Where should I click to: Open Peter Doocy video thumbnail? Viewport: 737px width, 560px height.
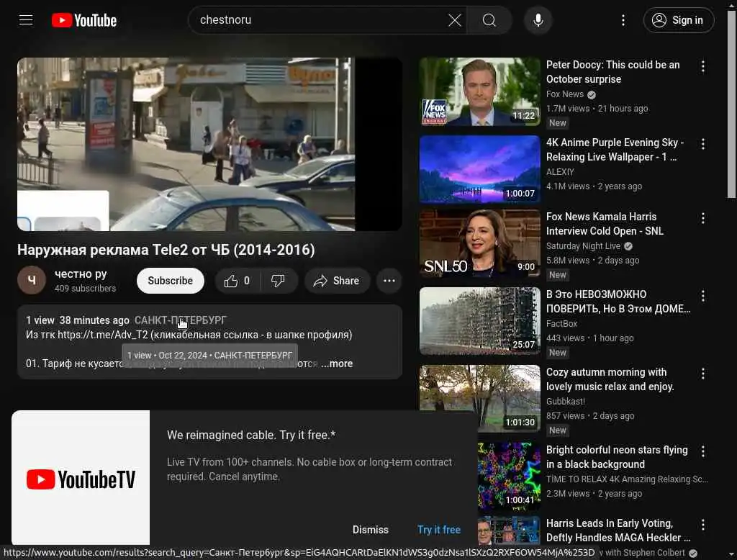[480, 91]
